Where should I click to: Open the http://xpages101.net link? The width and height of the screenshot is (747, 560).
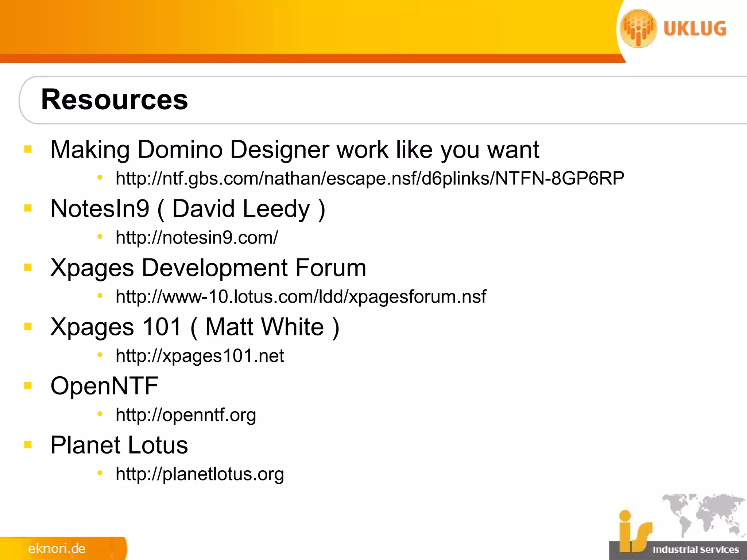[x=200, y=356]
